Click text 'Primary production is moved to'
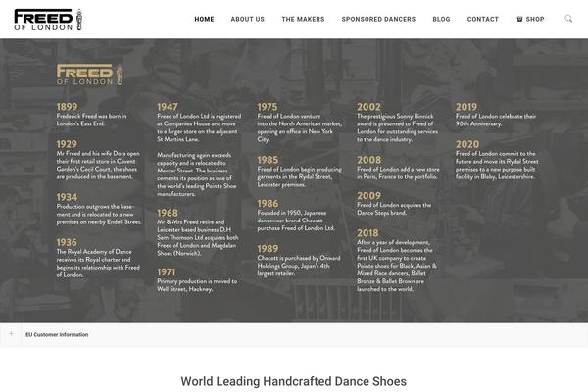The height and width of the screenshot is (392, 588). coord(197,281)
